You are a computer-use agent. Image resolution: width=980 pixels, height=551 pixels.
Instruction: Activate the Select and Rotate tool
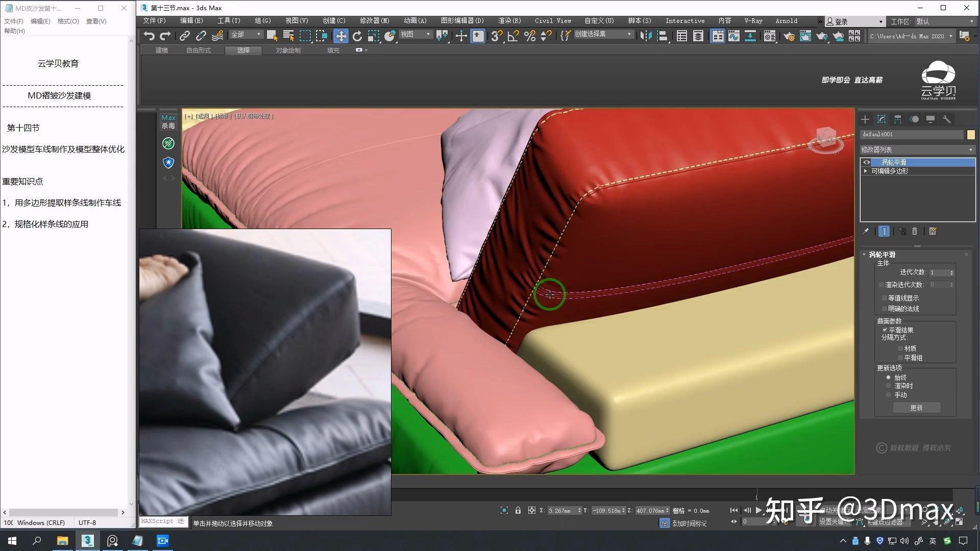358,35
